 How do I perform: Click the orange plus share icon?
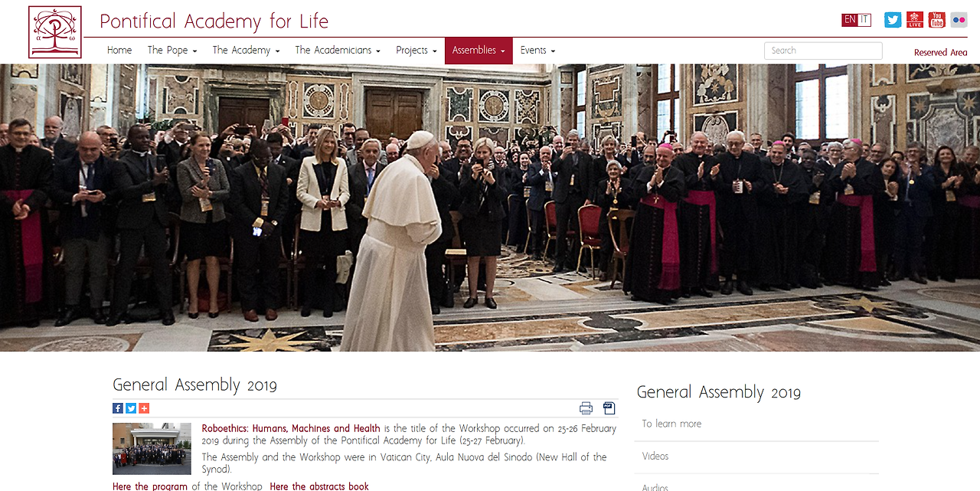(x=144, y=408)
